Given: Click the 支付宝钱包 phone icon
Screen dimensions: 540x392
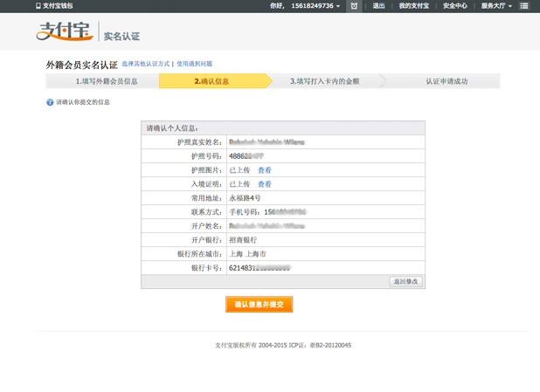Looking at the screenshot, I should point(38,6).
